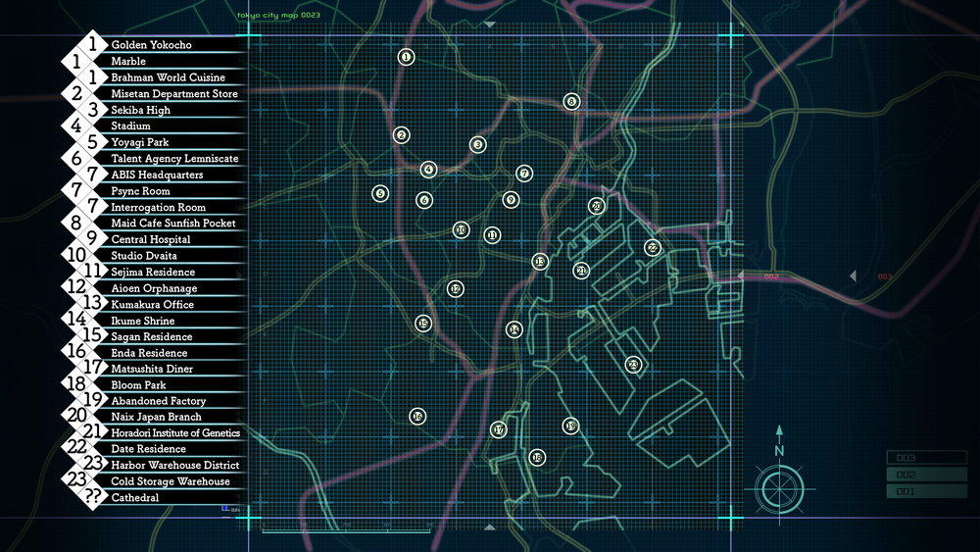This screenshot has width=980, height=552.
Task: Click the 'Sekiba High' legend entry
Action: [x=140, y=110]
